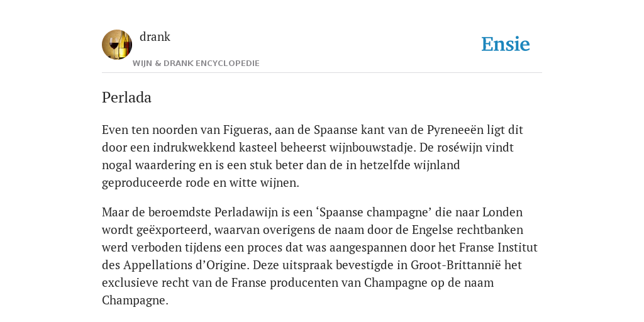This screenshot has height=322, width=644.
Task: Click the text 'Appellations d’Origine'
Action: tap(186, 265)
